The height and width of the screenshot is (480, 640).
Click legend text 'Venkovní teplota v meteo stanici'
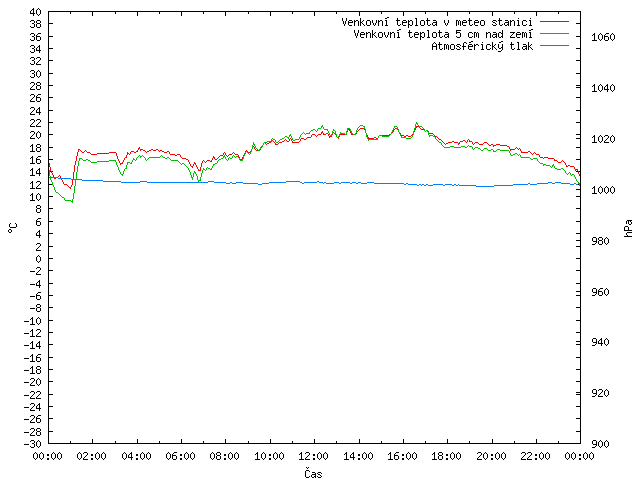[x=437, y=22]
